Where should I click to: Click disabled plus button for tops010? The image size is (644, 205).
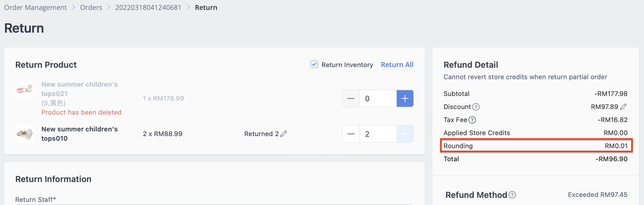click(405, 134)
